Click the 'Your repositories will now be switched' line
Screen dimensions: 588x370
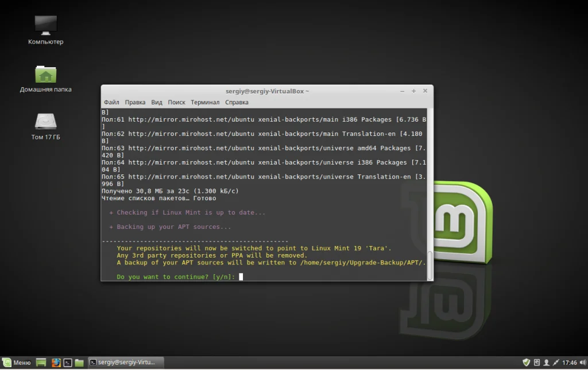254,248
